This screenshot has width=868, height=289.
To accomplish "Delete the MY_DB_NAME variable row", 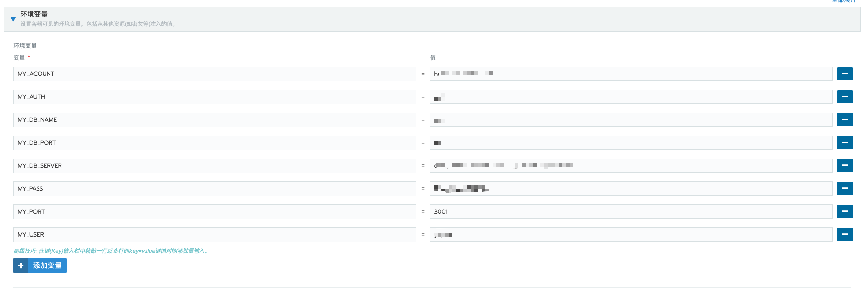I will coord(845,119).
